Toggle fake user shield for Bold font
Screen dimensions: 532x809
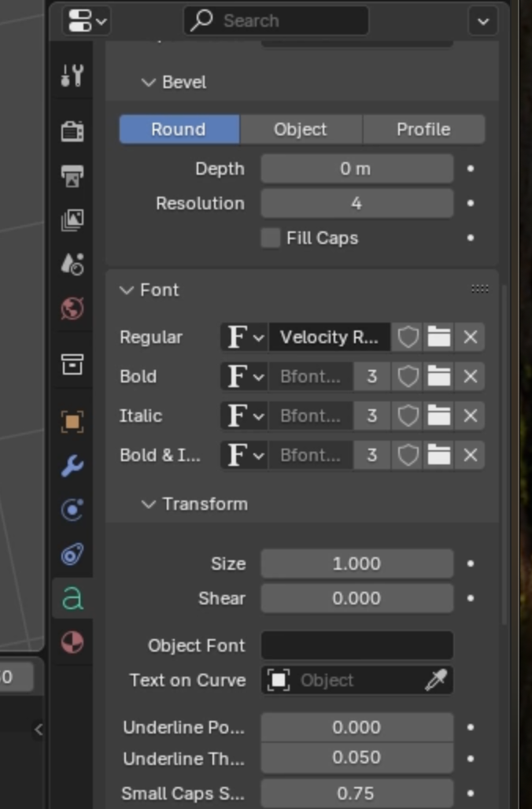pyautogui.click(x=408, y=377)
